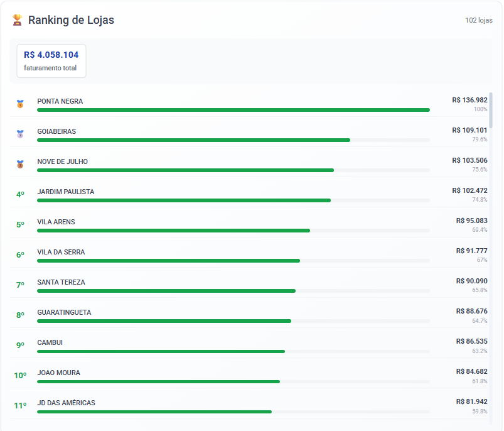Click the 102 lojas count label

478,20
